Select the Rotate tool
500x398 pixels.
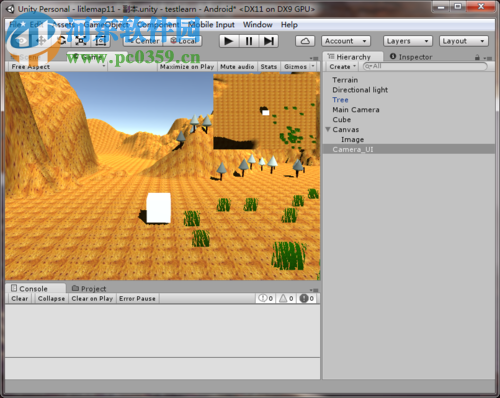coord(62,41)
